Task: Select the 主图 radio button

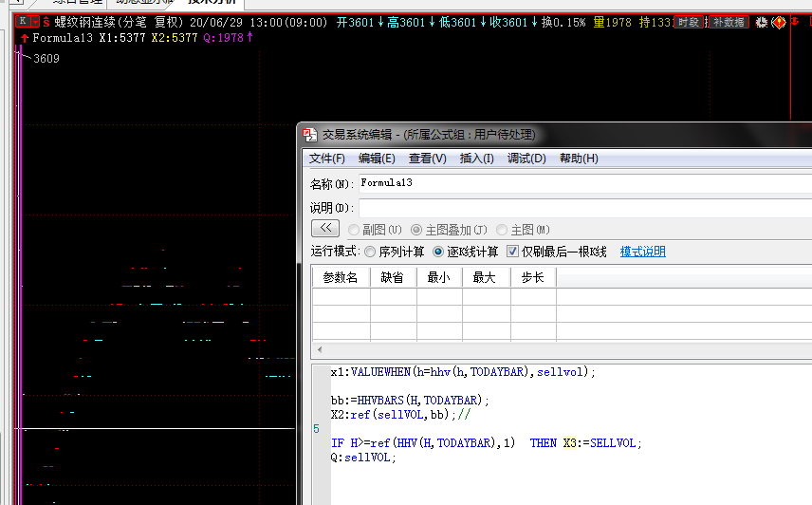Action: point(502,230)
